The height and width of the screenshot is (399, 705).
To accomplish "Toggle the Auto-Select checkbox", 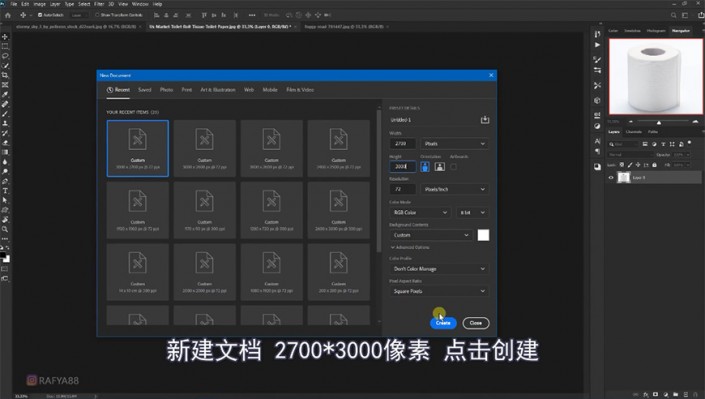I will (x=40, y=15).
